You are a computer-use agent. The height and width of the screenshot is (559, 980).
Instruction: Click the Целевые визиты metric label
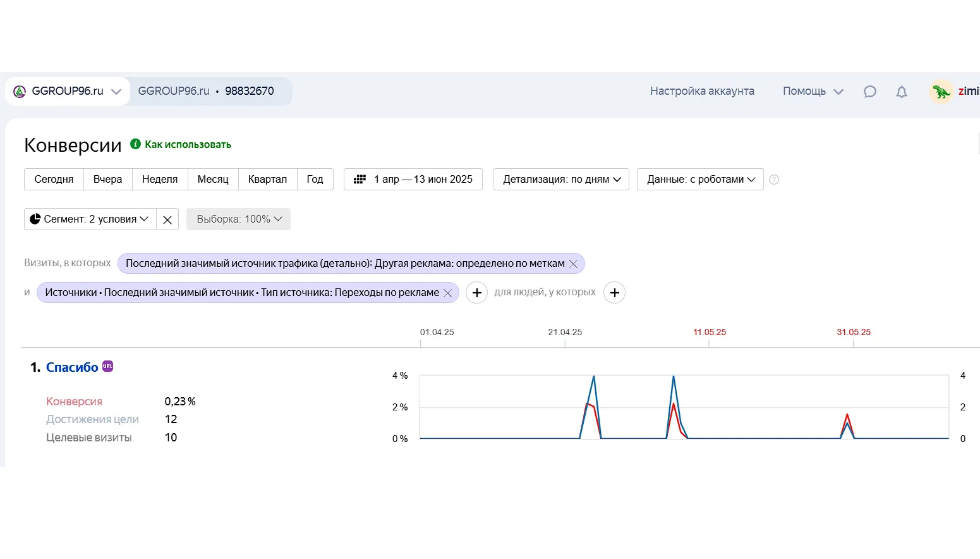coord(89,438)
